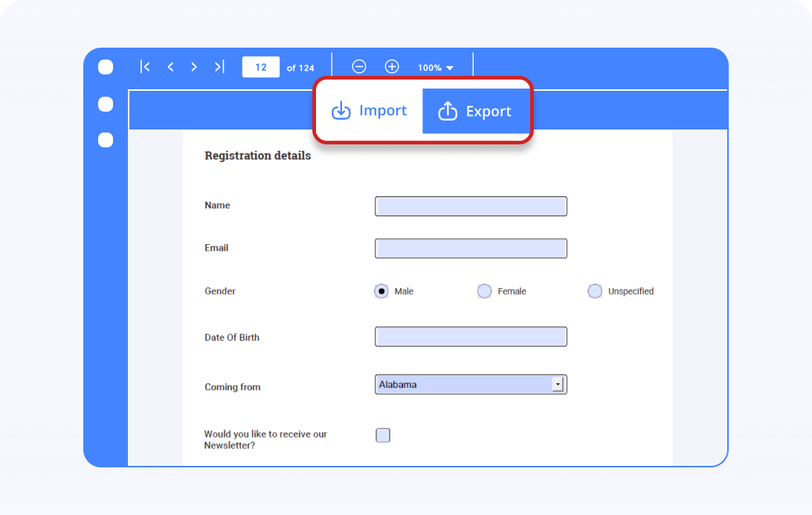Check the newsletter subscription checkbox
This screenshot has width=812, height=515.
tap(382, 435)
